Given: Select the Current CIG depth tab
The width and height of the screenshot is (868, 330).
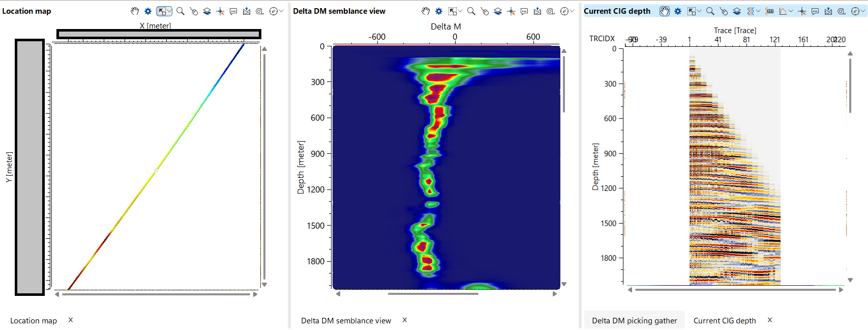Looking at the screenshot, I should (724, 320).
